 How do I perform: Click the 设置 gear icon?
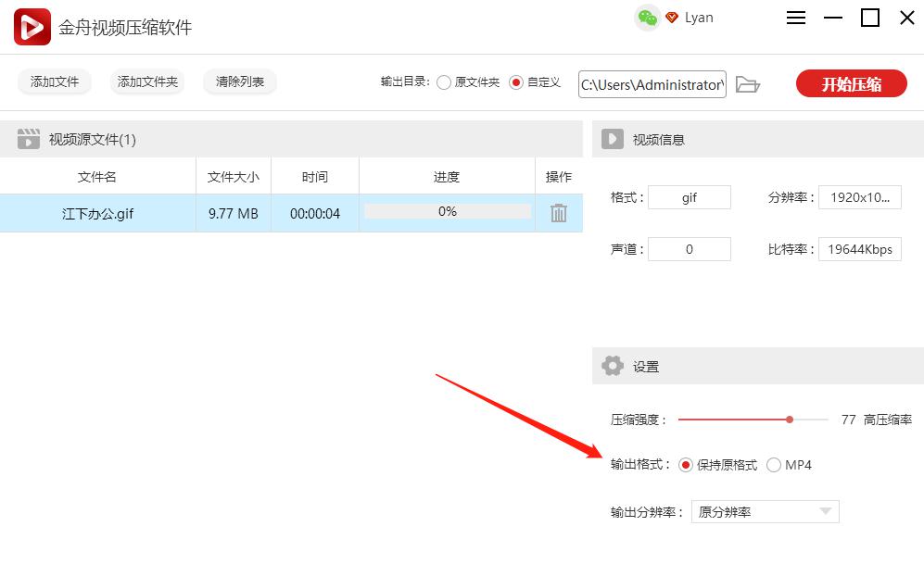pos(612,365)
